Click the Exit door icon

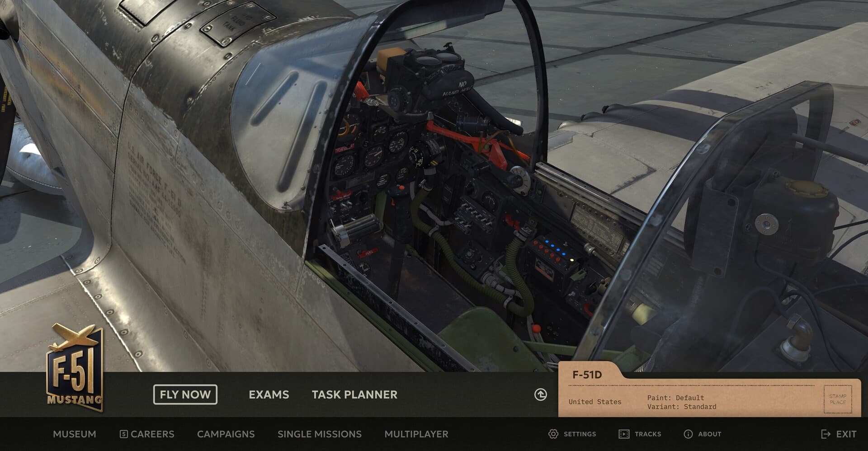point(826,434)
